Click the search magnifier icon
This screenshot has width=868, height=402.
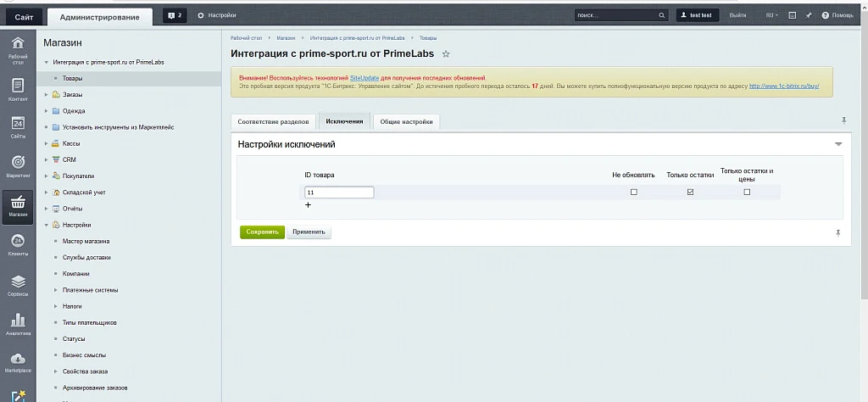[661, 15]
